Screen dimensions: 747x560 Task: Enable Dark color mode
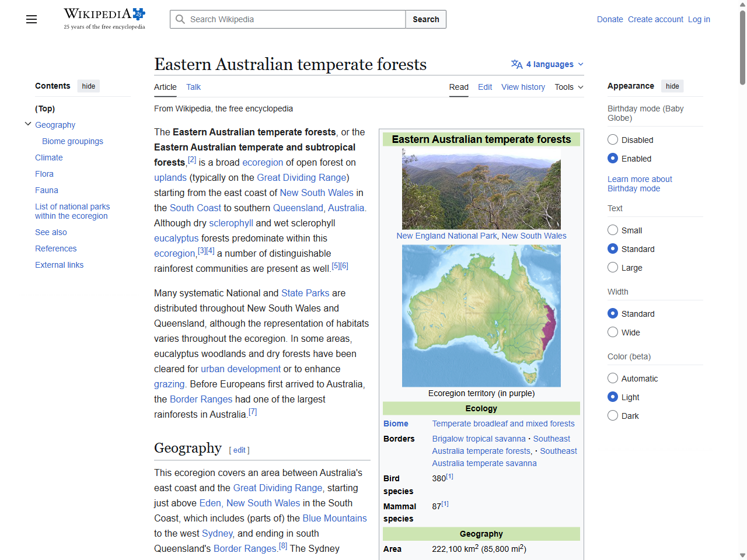(613, 415)
